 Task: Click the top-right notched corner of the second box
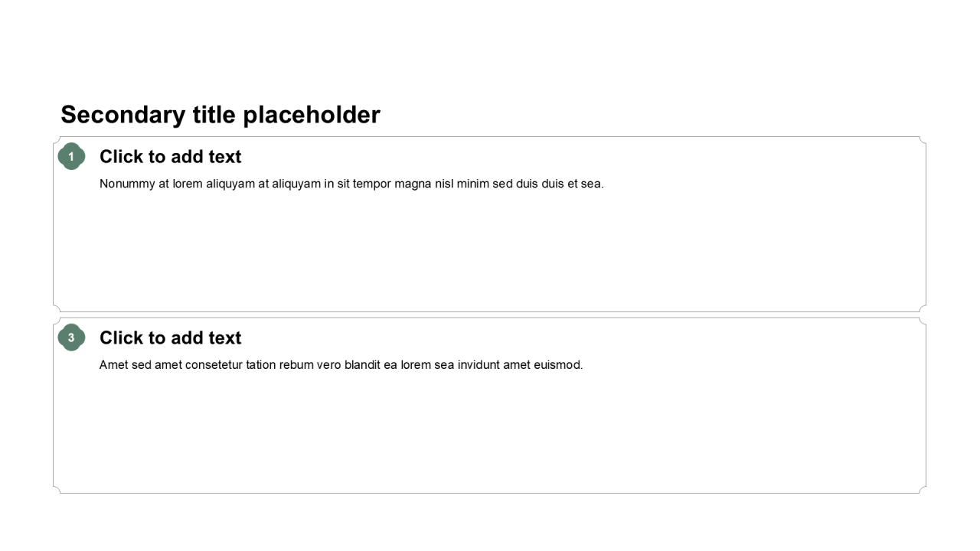pos(923,321)
